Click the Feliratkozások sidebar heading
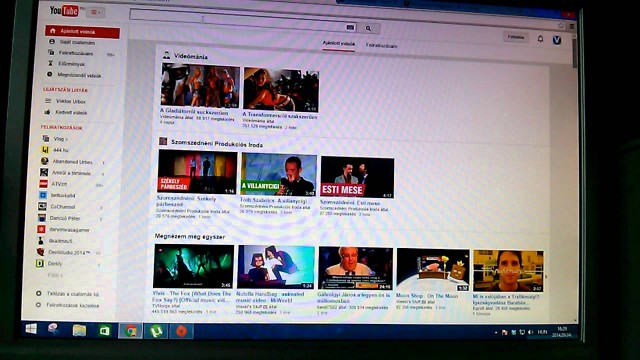The width and height of the screenshot is (640, 360). (61, 127)
